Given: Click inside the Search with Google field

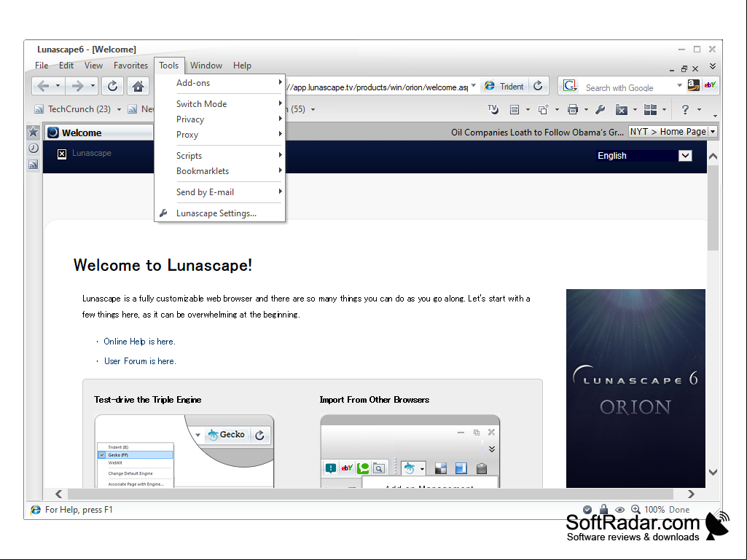Looking at the screenshot, I should (626, 87).
